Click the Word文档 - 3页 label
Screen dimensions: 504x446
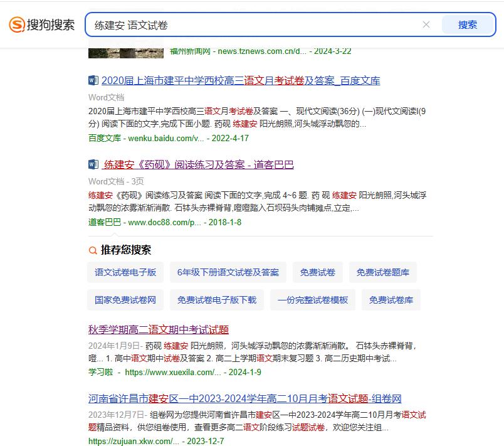click(x=116, y=181)
